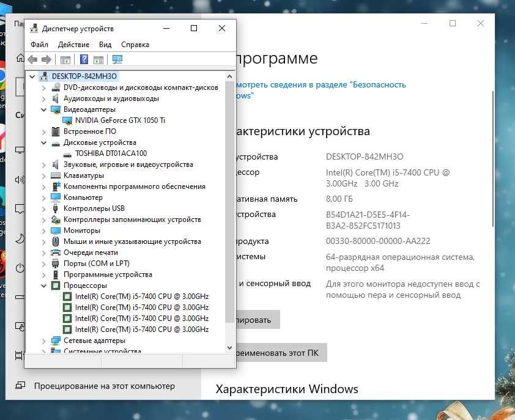The height and width of the screenshot is (420, 515).
Task: Expand the Сетевые адаптеры category
Action: click(x=43, y=341)
